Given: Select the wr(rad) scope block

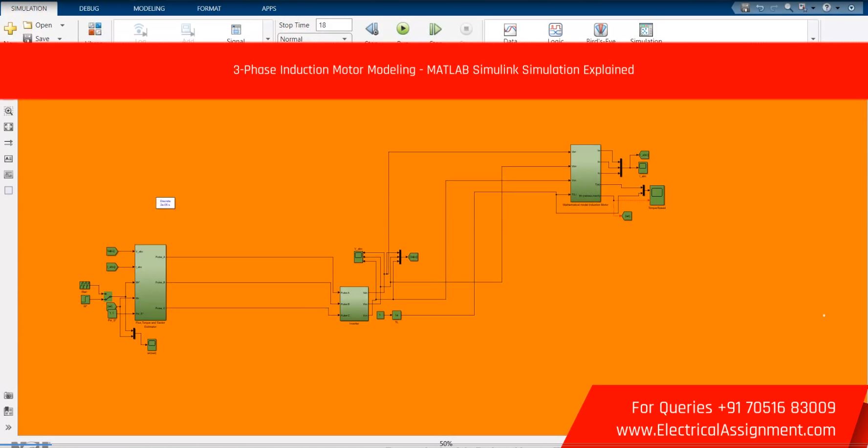Looking at the screenshot, I should tap(152, 345).
